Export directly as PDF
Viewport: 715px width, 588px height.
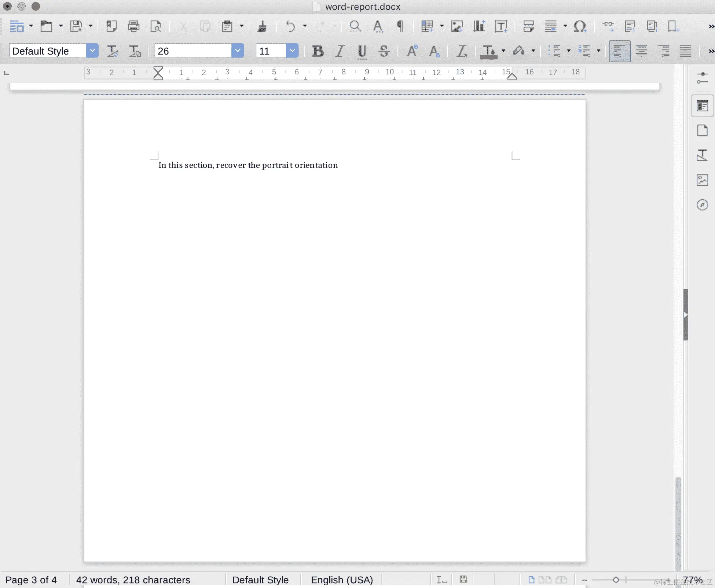click(x=111, y=26)
